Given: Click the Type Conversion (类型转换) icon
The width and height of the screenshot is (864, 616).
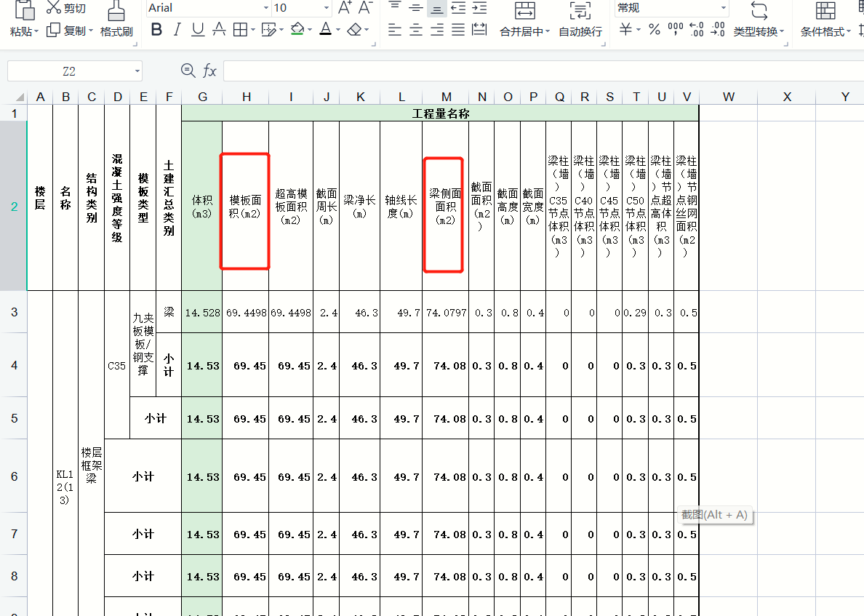Looking at the screenshot, I should (x=759, y=11).
